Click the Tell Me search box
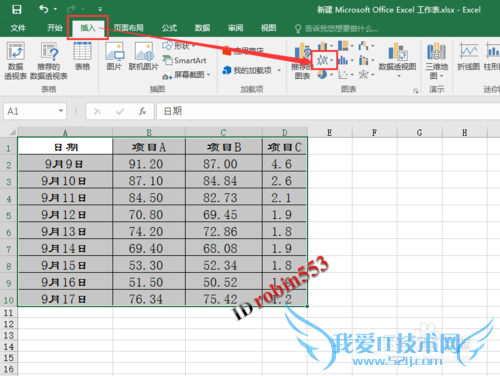 pos(337,29)
